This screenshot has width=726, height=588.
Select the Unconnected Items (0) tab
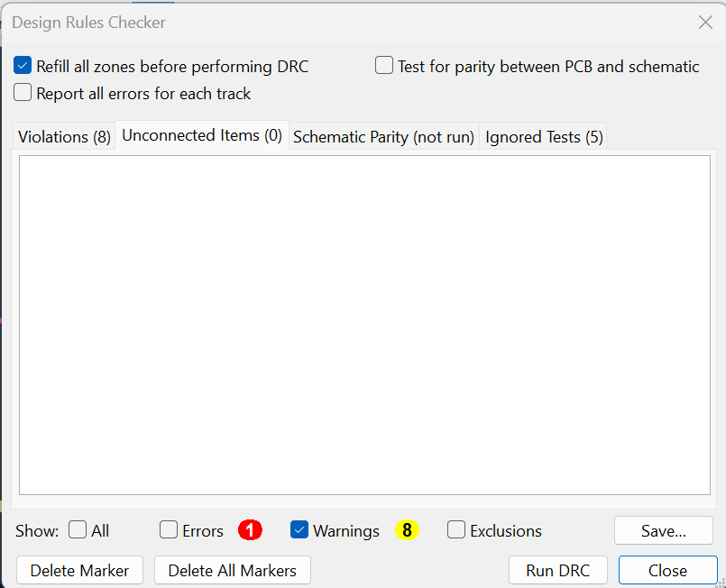(x=202, y=136)
